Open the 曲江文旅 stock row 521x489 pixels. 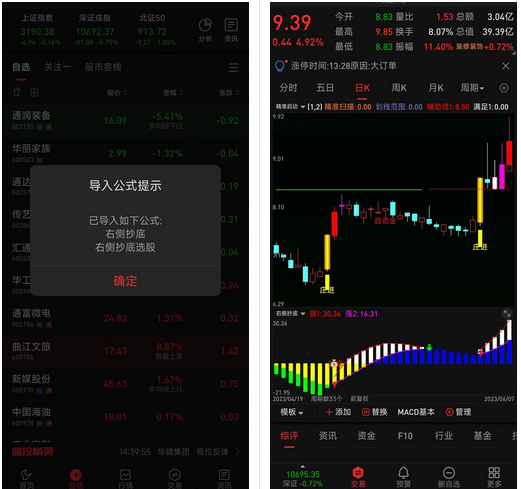125,351
